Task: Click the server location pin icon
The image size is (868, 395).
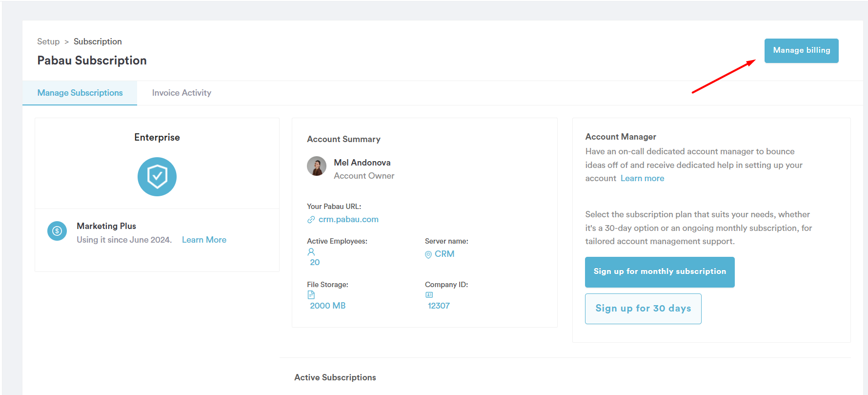Action: click(x=428, y=254)
